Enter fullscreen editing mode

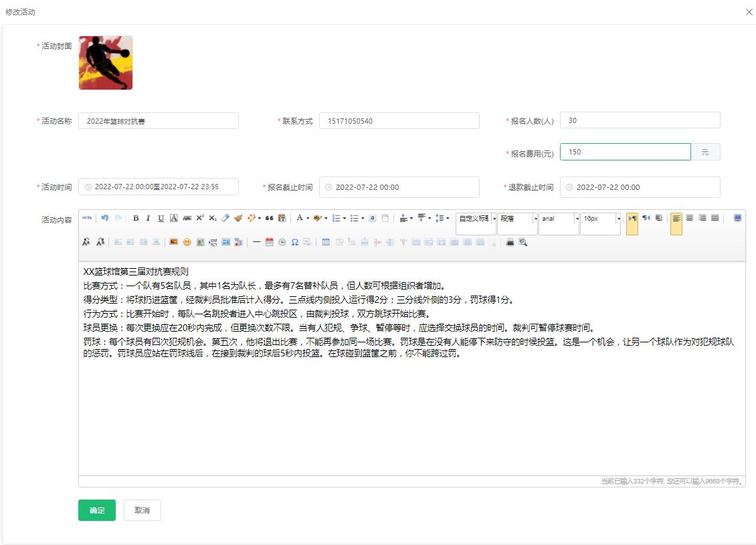[x=737, y=219]
